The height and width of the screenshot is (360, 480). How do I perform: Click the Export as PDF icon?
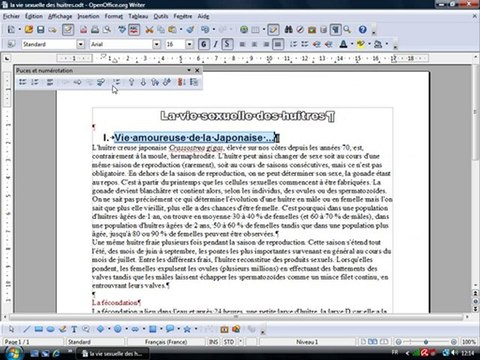point(83,30)
